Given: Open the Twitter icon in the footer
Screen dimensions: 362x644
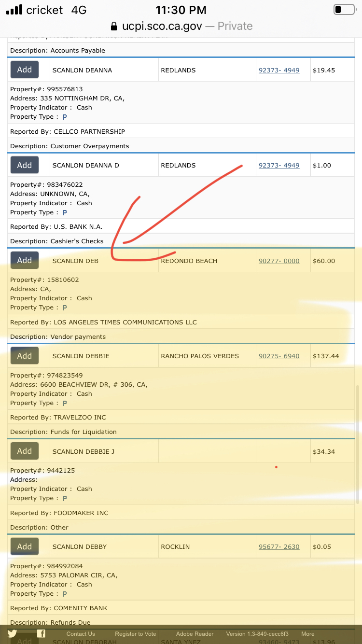Looking at the screenshot, I should [x=13, y=634].
